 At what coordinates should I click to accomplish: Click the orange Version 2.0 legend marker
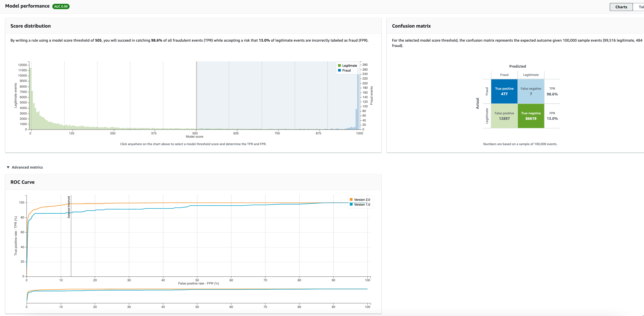pyautogui.click(x=351, y=199)
